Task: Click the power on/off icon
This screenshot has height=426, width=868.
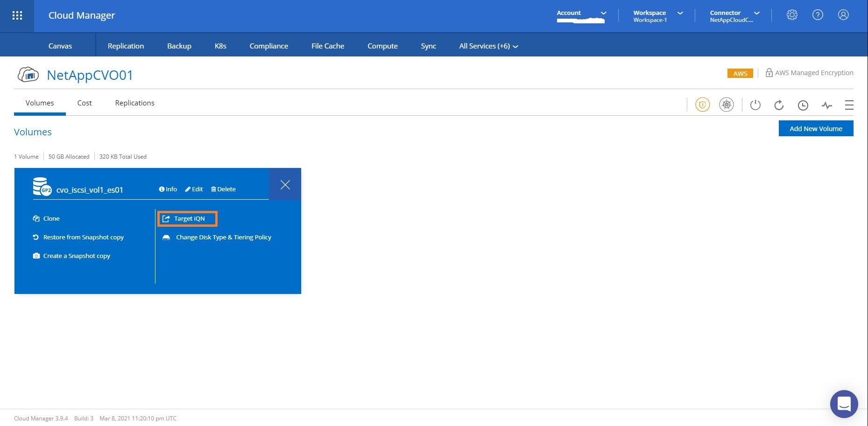Action: click(755, 105)
